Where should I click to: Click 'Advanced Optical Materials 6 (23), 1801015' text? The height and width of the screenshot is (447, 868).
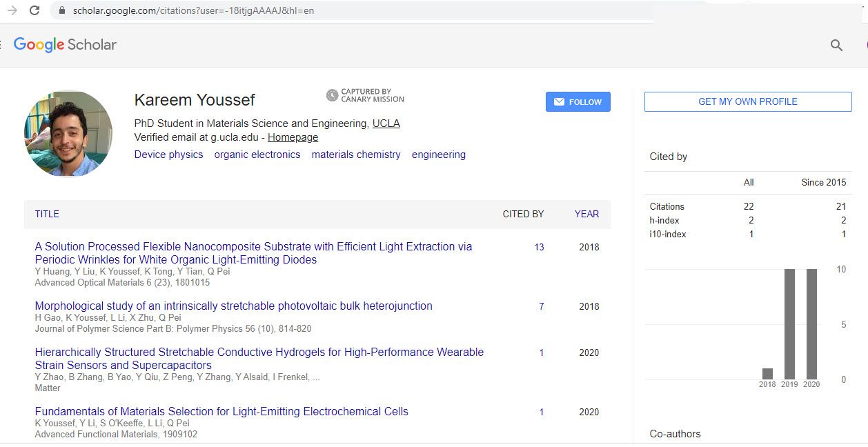[122, 283]
